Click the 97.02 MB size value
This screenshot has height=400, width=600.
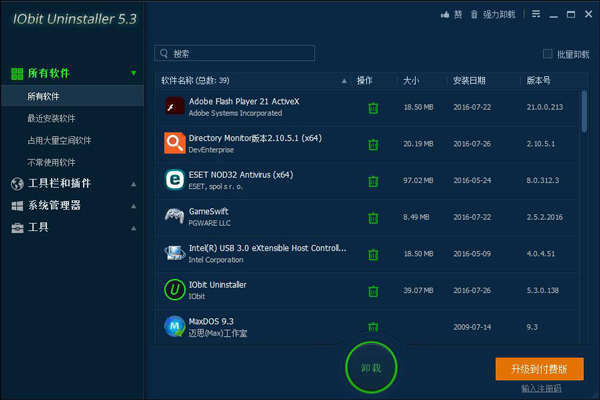(418, 180)
